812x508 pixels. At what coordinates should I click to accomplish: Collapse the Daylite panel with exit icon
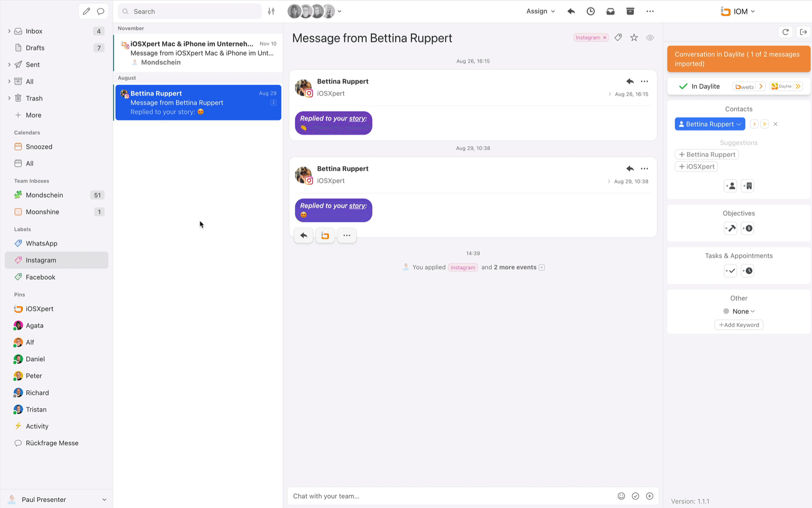(x=803, y=32)
